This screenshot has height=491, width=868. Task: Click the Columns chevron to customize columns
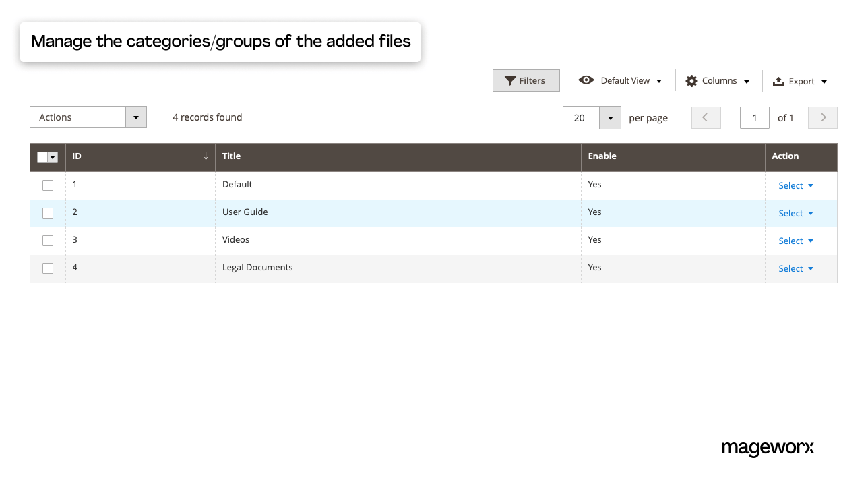click(x=747, y=80)
